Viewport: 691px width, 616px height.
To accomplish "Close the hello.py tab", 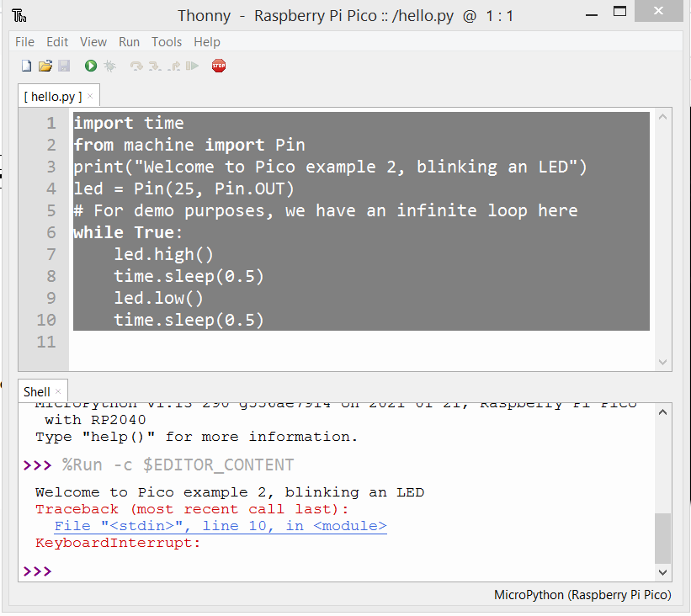I will pyautogui.click(x=90, y=96).
